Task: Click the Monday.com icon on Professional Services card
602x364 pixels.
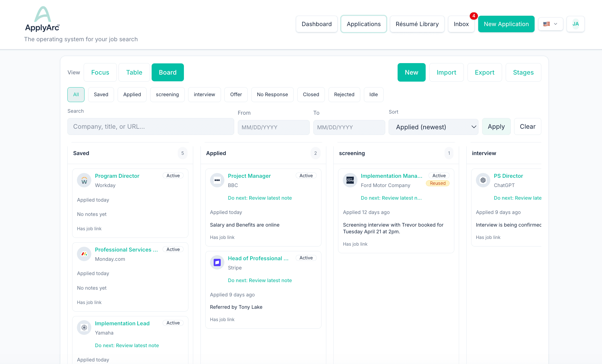Action: click(x=84, y=254)
